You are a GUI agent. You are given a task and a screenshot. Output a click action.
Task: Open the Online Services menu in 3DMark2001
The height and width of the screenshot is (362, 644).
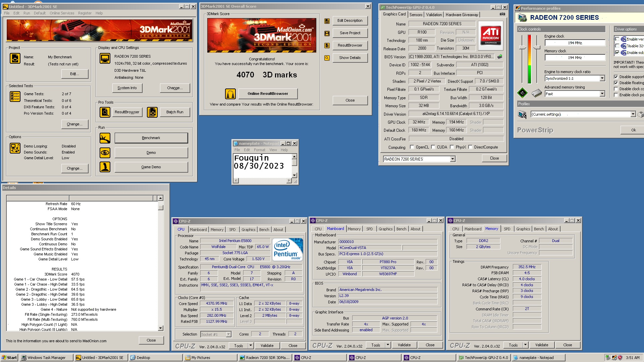(62, 13)
